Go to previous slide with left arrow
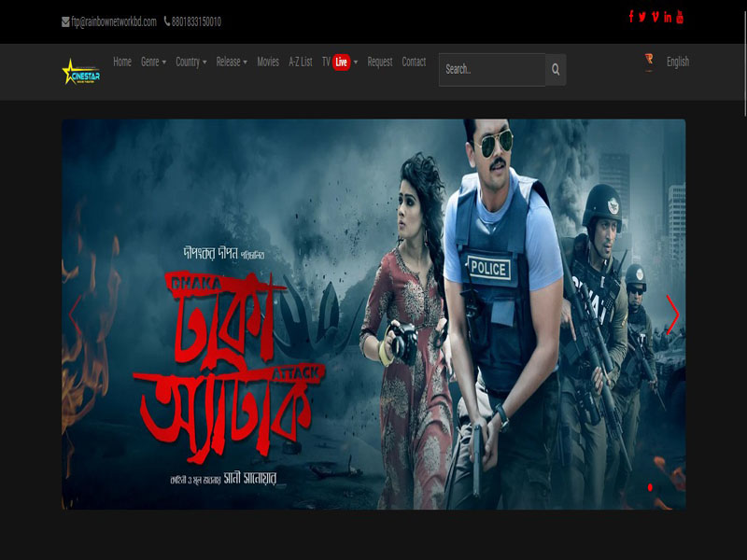The height and width of the screenshot is (560, 747). coord(75,315)
